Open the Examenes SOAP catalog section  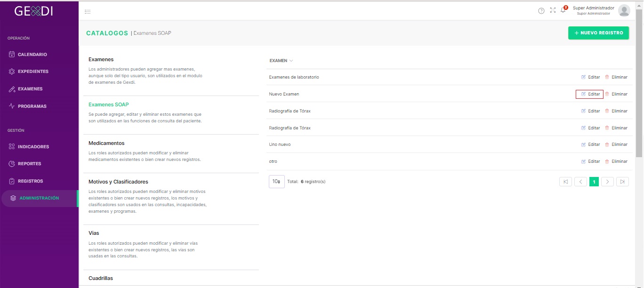[x=109, y=104]
